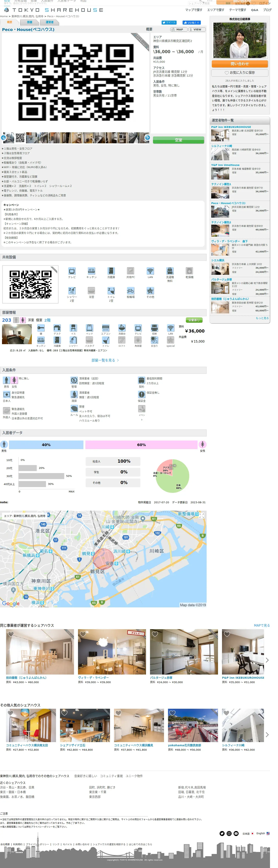
Task: Open the room 203 photo thumbnail
Action: coord(17,334)
